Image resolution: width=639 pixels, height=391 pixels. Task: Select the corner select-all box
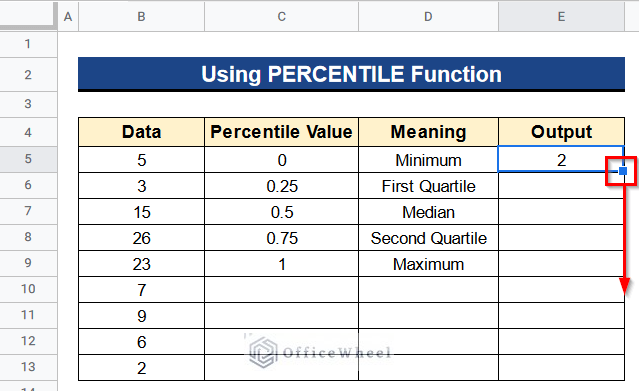click(28, 15)
